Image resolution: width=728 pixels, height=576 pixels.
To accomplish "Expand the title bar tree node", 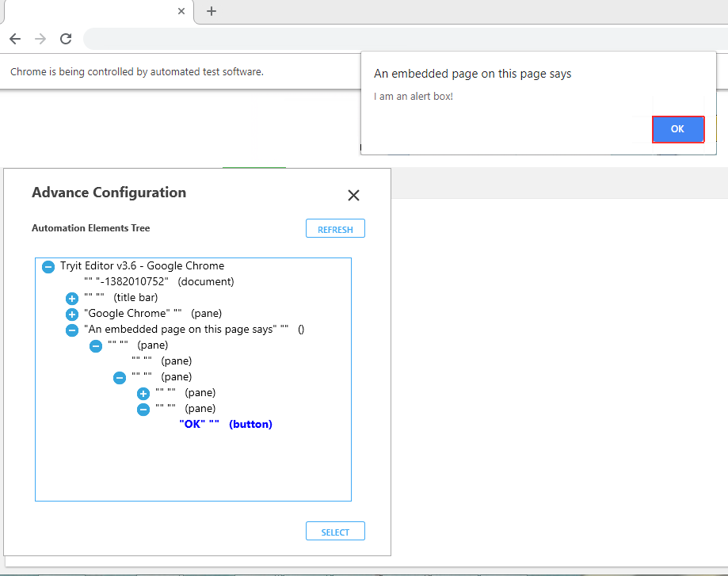I will pos(72,299).
